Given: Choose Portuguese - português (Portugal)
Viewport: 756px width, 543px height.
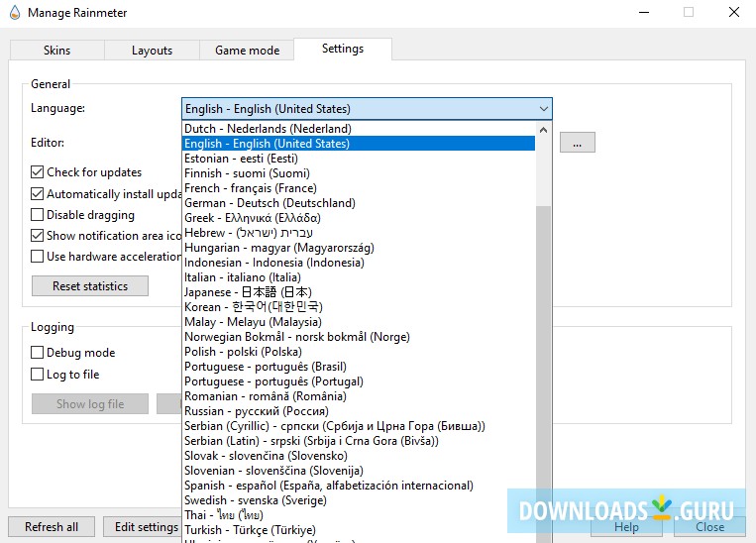Looking at the screenshot, I should (360, 381).
